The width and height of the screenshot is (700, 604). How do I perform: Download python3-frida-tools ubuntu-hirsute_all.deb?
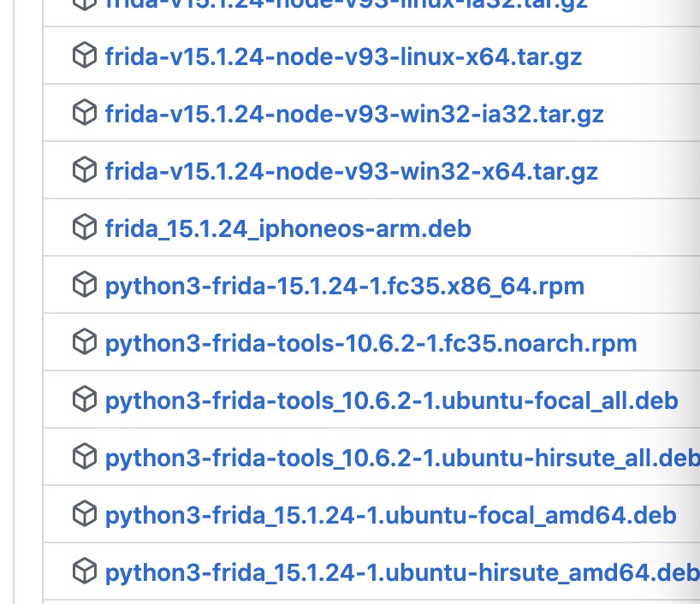point(401,459)
